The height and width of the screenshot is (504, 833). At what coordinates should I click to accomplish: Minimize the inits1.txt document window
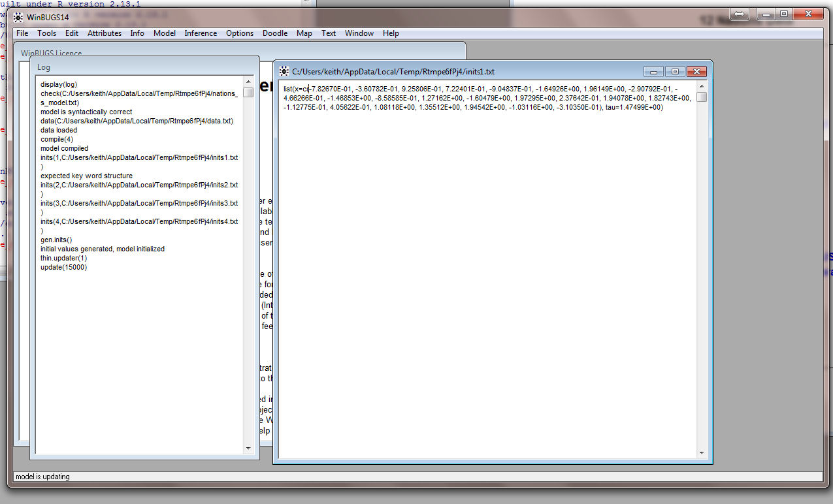653,71
